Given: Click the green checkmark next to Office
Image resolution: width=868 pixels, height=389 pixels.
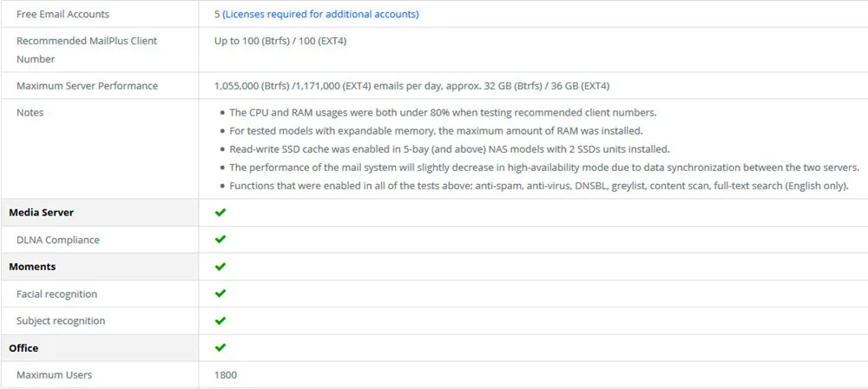Looking at the screenshot, I should click(220, 347).
